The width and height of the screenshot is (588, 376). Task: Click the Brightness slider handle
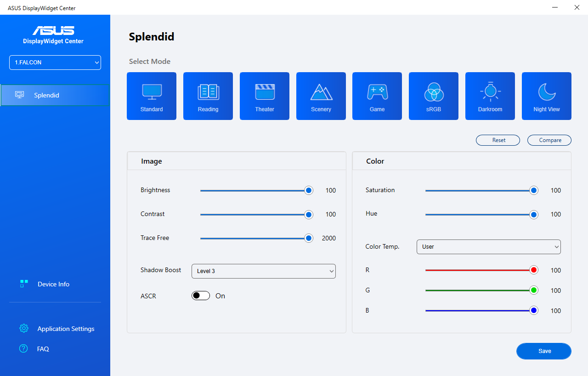click(x=309, y=190)
